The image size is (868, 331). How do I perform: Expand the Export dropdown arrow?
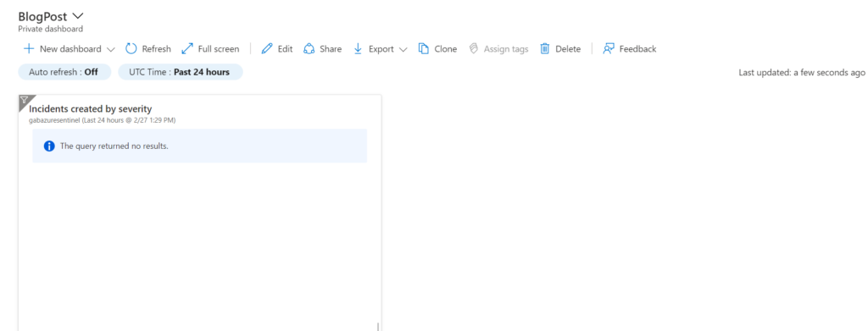click(403, 49)
